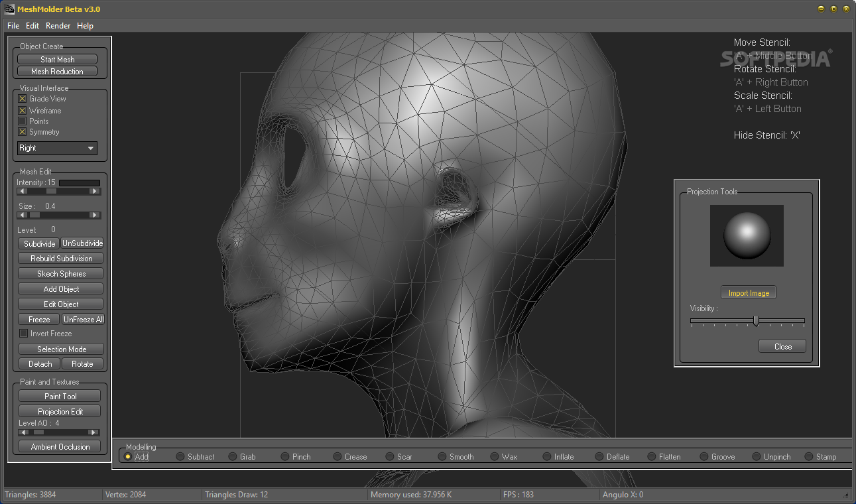Click Memory used status entry

[x=411, y=494]
